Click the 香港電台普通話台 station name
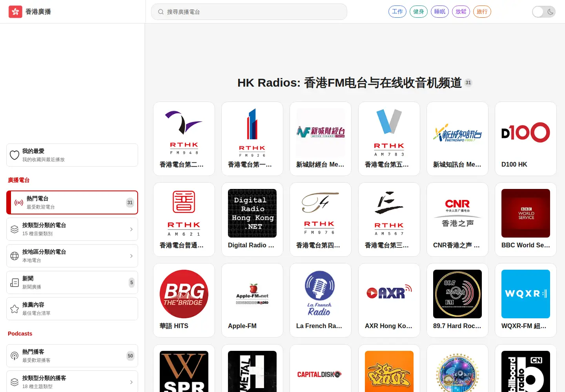Viewport: 565px width, 392px height. tap(182, 245)
